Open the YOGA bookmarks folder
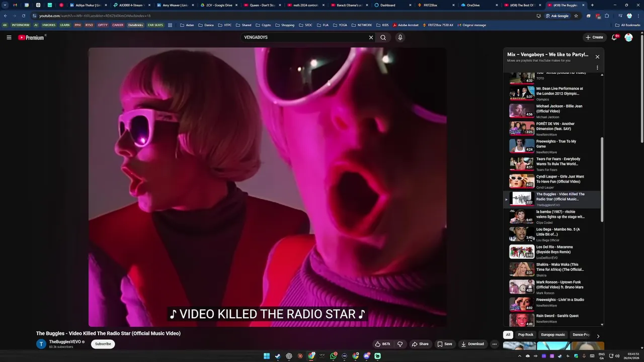Screen dimensions: 644x362 [340, 25]
